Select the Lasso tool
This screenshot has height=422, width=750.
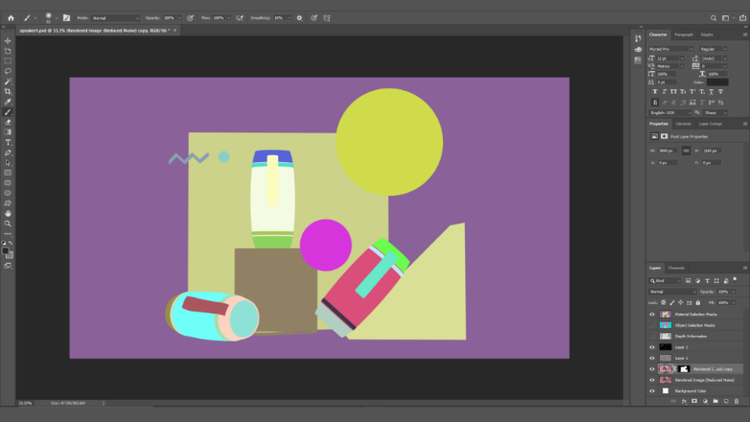coord(8,71)
